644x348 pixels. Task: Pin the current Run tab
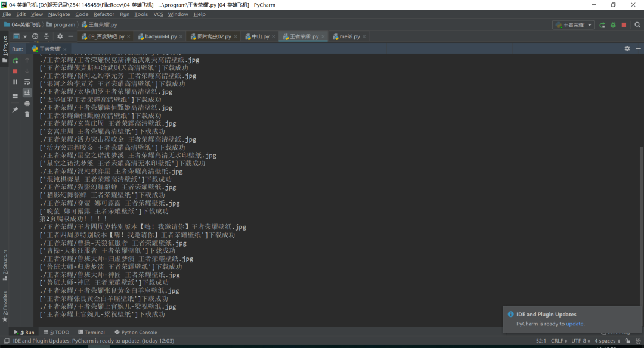tap(15, 110)
